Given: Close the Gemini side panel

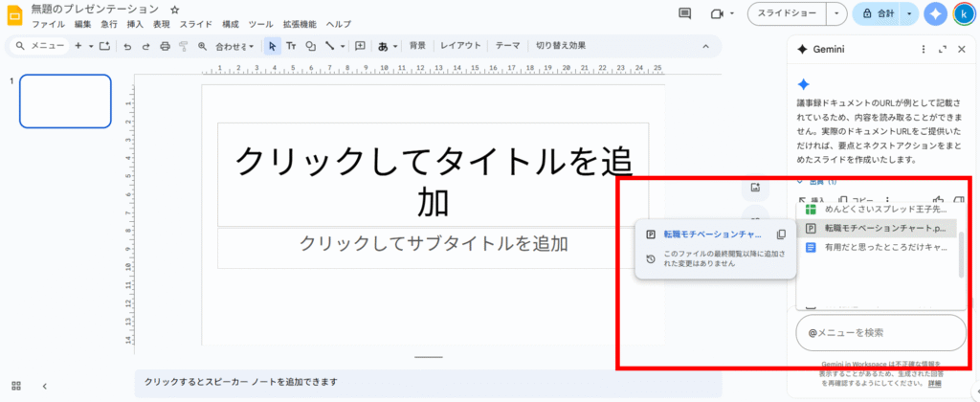Looking at the screenshot, I should pyautogui.click(x=961, y=49).
